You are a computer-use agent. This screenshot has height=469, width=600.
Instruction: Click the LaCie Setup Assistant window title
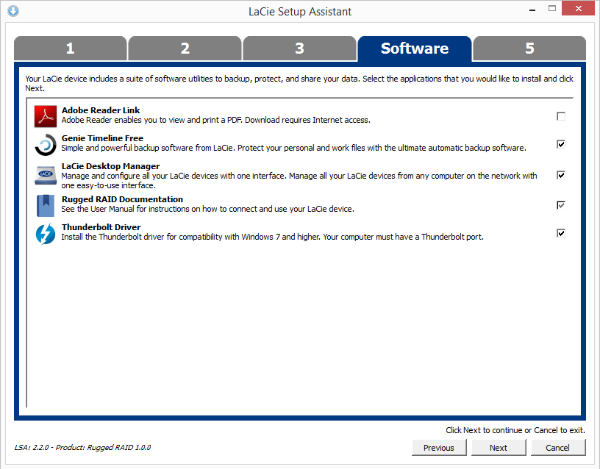(300, 11)
